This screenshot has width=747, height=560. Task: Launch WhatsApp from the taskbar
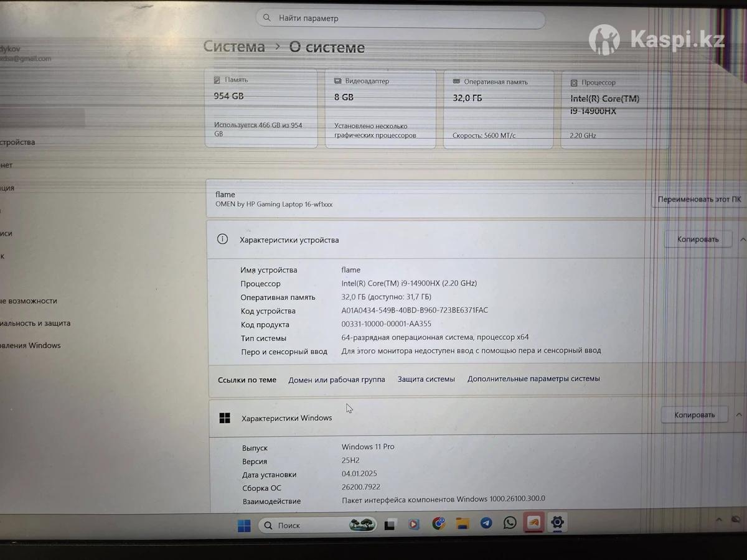coord(510,523)
